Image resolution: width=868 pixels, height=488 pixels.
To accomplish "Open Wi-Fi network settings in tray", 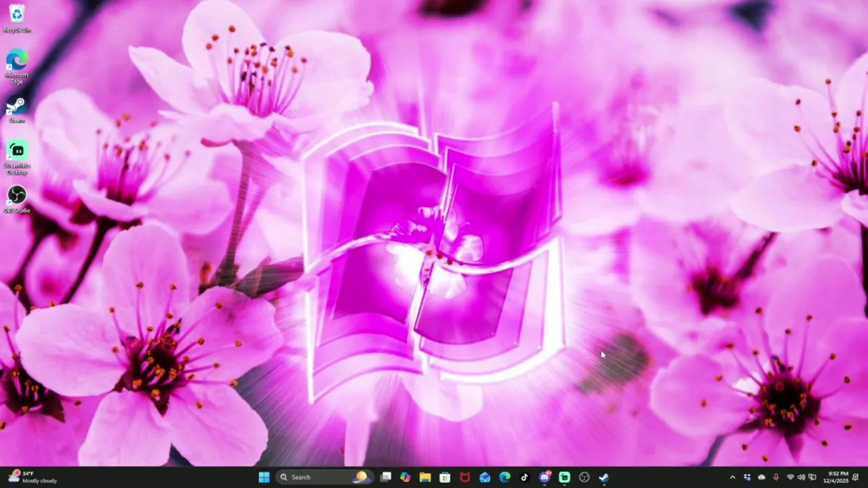I will pos(790,477).
